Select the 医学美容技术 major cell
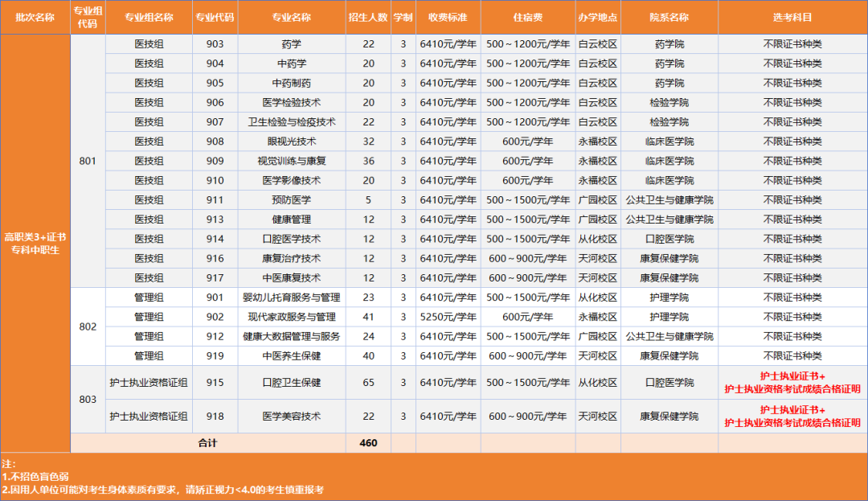 pyautogui.click(x=291, y=417)
